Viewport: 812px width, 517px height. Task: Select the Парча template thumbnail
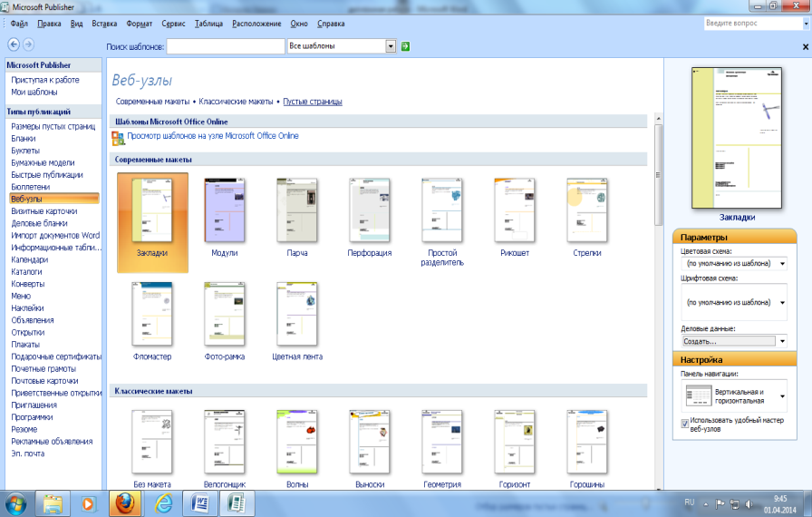click(x=297, y=210)
